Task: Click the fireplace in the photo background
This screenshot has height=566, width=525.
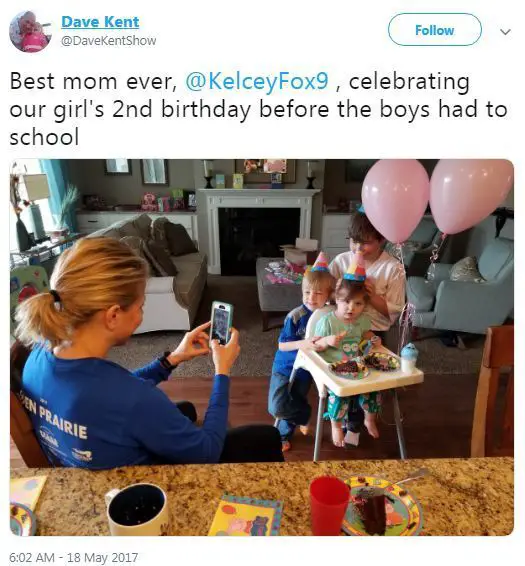Action: tap(258, 232)
